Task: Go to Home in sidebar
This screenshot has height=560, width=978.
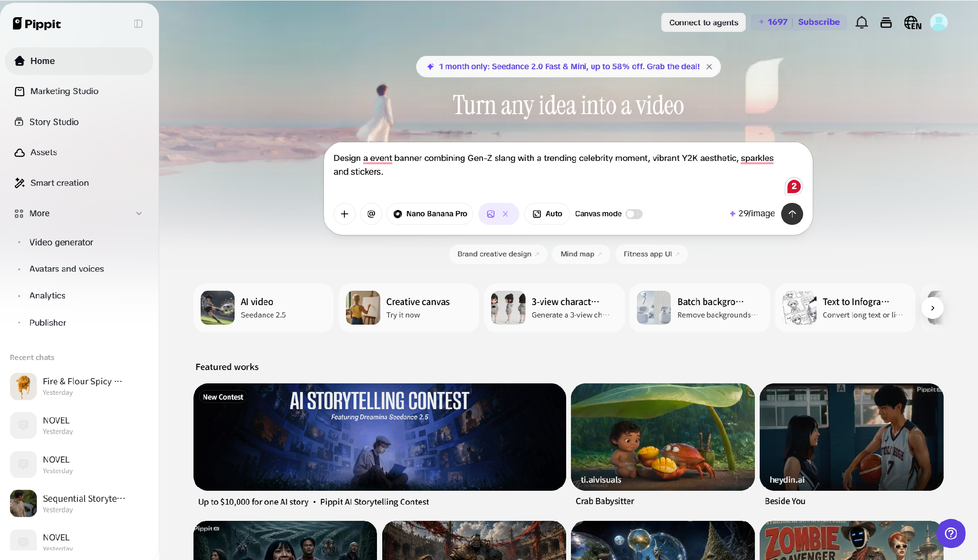Action: (79, 61)
